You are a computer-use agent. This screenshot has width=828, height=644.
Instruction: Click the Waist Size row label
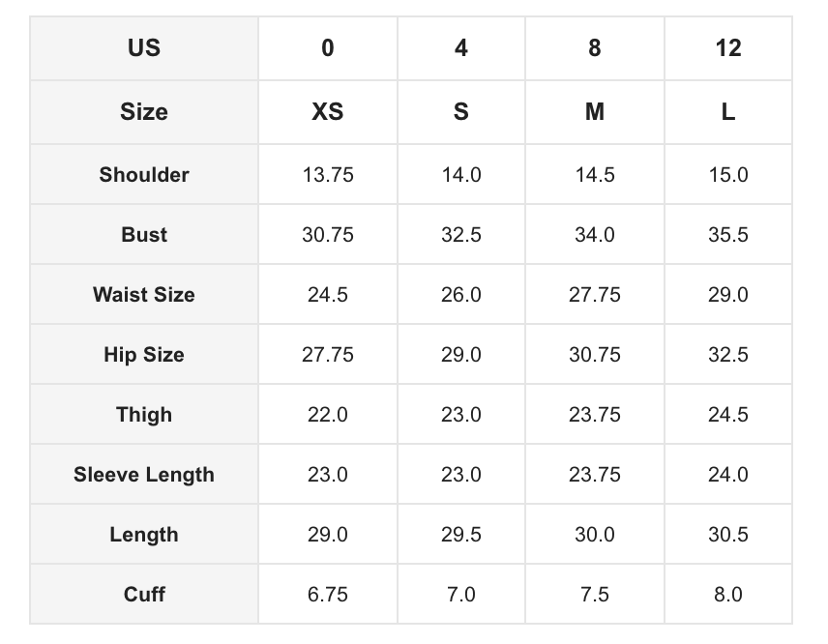(x=144, y=295)
